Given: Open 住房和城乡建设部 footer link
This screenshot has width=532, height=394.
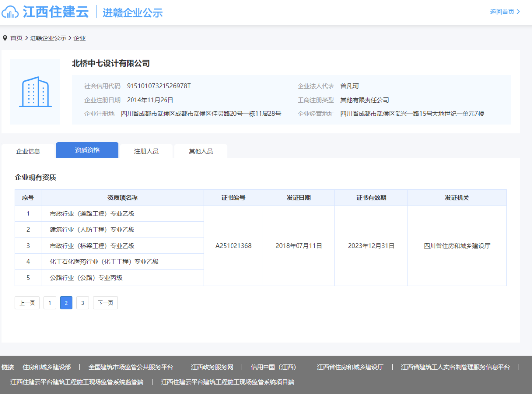Looking at the screenshot, I should [47, 367].
